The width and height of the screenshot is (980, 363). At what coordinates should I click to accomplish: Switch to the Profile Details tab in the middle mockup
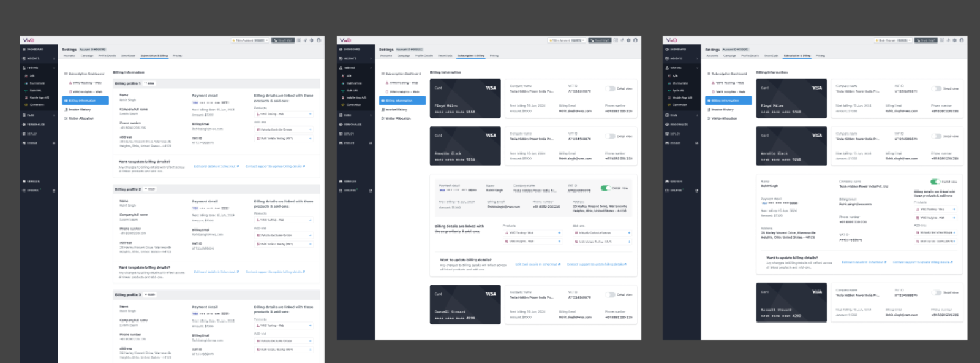pyautogui.click(x=424, y=56)
